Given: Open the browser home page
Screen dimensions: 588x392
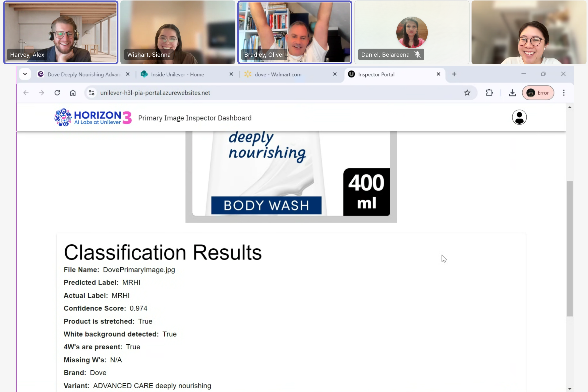Looking at the screenshot, I should click(x=73, y=93).
